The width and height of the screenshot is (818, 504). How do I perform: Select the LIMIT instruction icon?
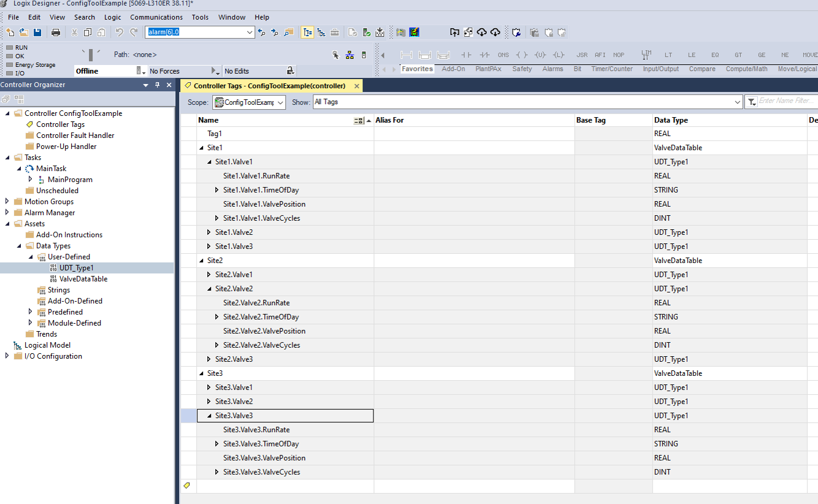[x=646, y=55]
